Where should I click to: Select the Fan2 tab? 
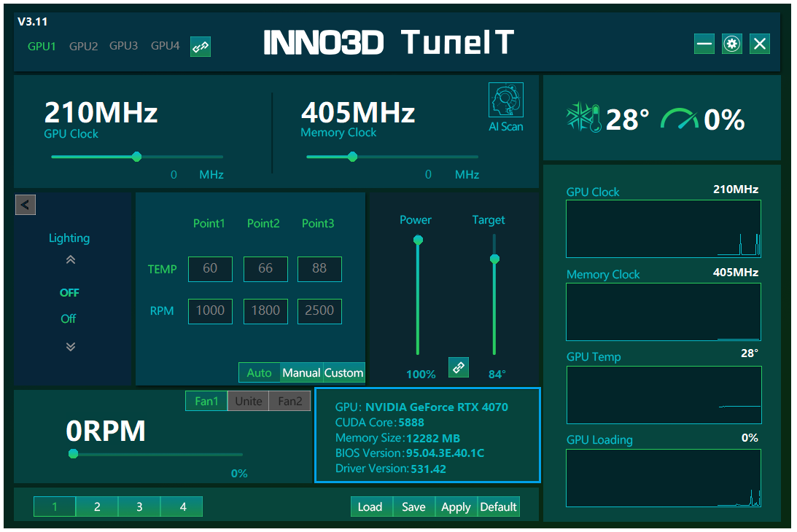289,401
